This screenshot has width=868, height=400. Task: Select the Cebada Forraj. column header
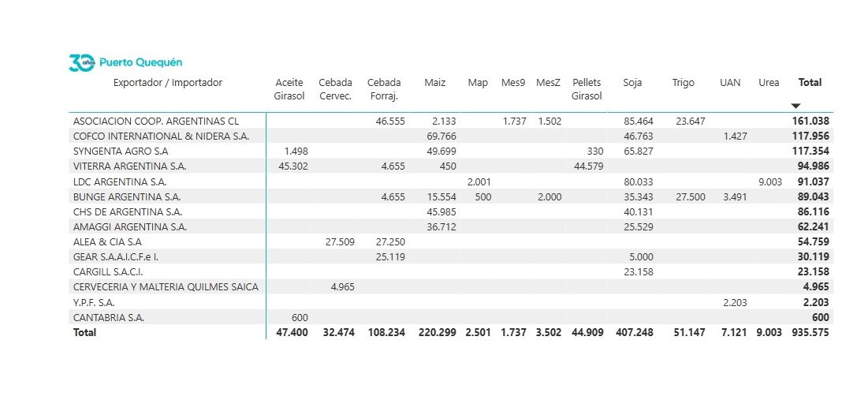(x=384, y=89)
